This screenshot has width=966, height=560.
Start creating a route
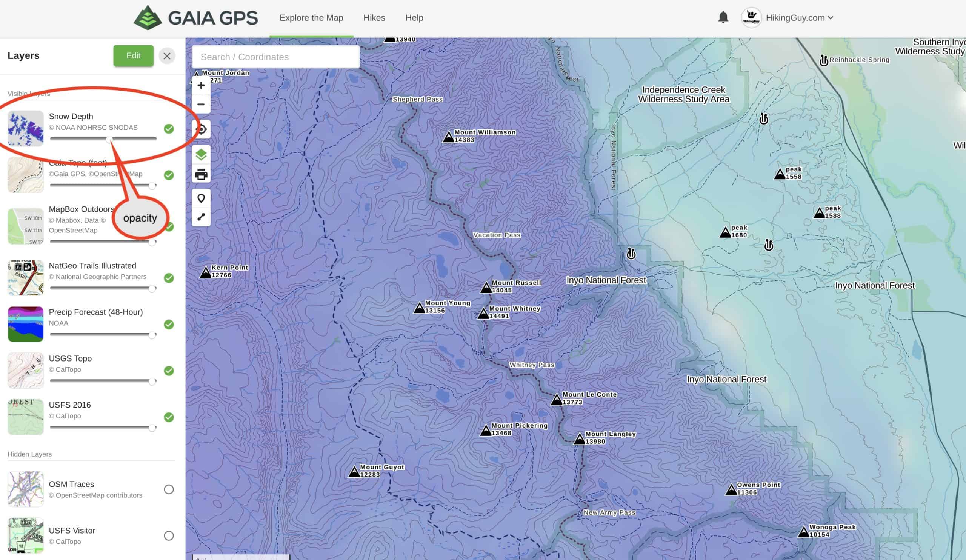click(201, 217)
